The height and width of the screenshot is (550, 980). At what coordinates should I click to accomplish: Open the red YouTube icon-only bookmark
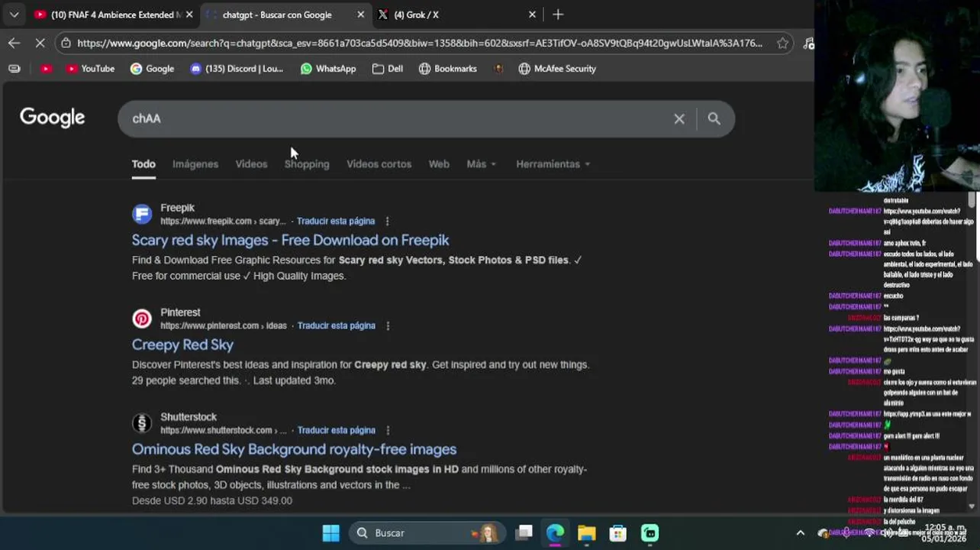(x=46, y=69)
